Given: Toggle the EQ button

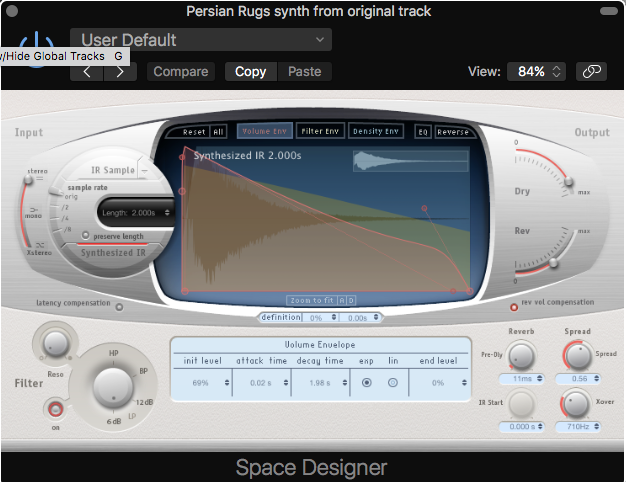Looking at the screenshot, I should click(x=423, y=132).
